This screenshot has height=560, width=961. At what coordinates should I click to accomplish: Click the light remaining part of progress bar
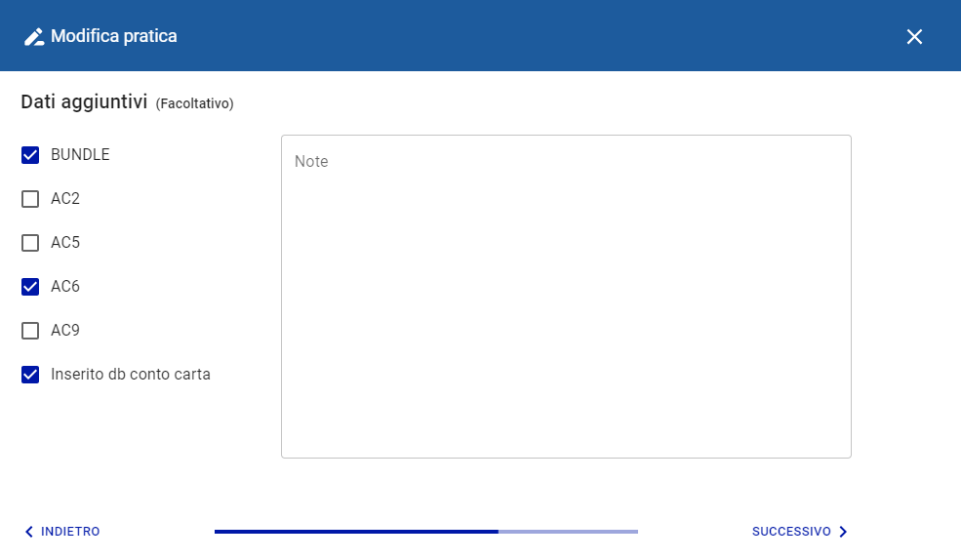tap(568, 532)
